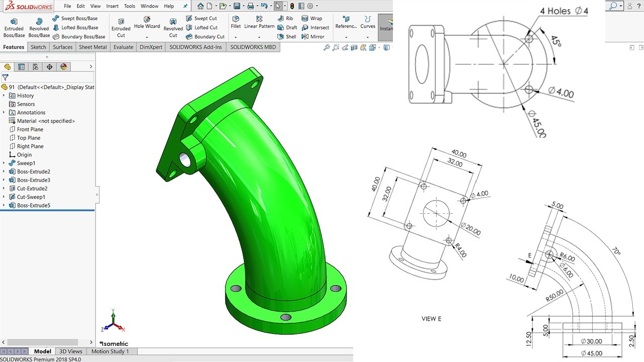Switch to the Sheet Metal tab
644x362 pixels.
(93, 47)
